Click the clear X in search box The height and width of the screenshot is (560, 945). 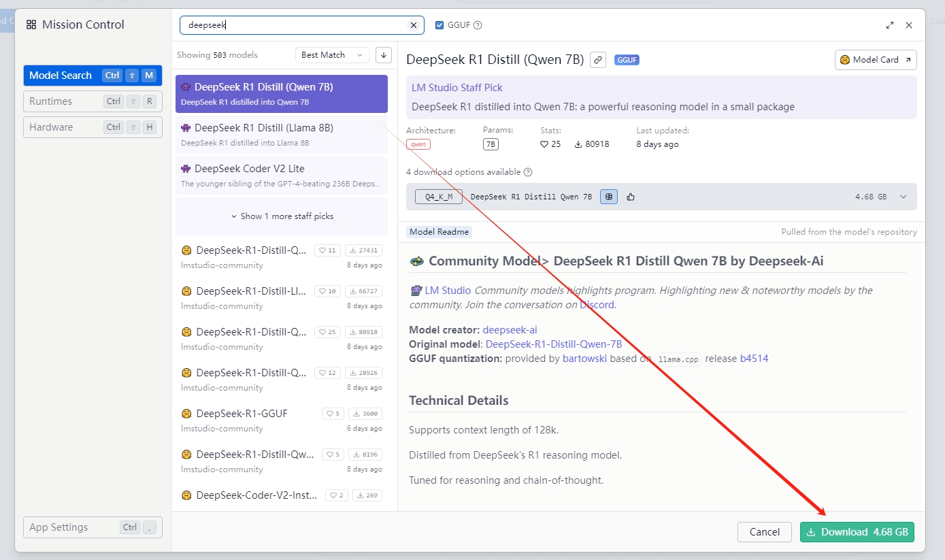pyautogui.click(x=413, y=25)
